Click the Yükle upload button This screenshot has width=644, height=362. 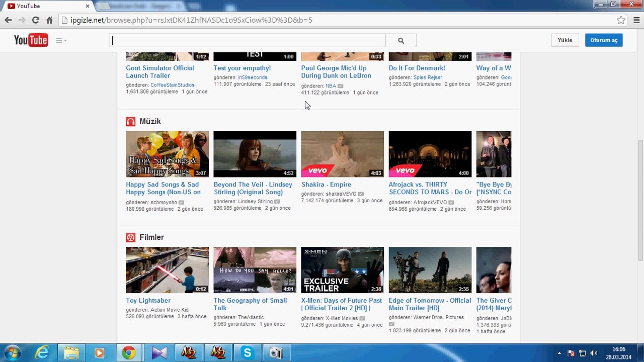point(565,40)
